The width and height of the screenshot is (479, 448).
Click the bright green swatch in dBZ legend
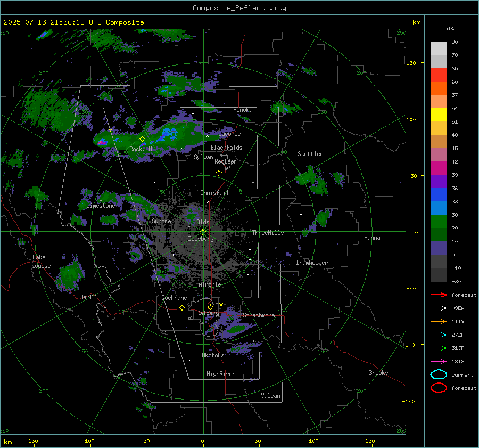point(439,221)
